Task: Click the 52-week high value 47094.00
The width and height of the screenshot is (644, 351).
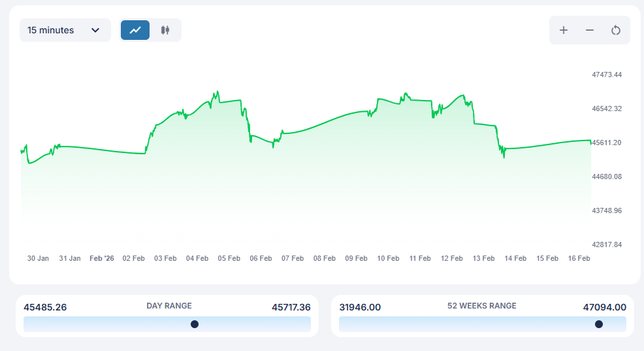Action: coord(604,307)
